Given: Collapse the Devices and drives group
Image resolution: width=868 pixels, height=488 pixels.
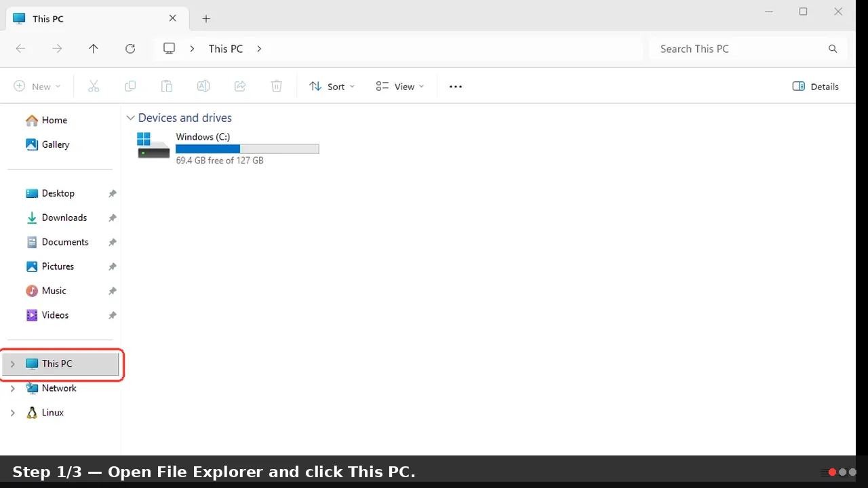Looking at the screenshot, I should 130,118.
